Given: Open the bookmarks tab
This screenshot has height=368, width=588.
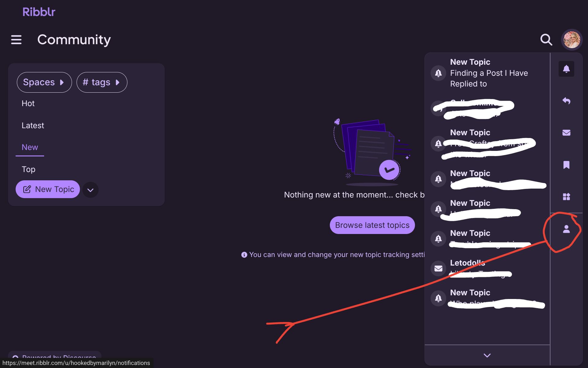Looking at the screenshot, I should [566, 165].
